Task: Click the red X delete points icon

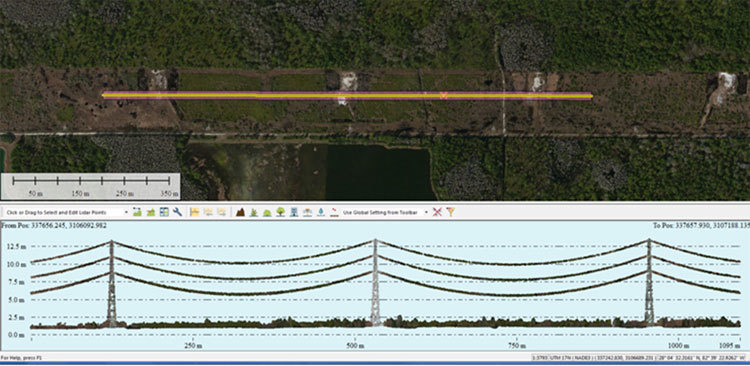Action: pyautogui.click(x=437, y=212)
